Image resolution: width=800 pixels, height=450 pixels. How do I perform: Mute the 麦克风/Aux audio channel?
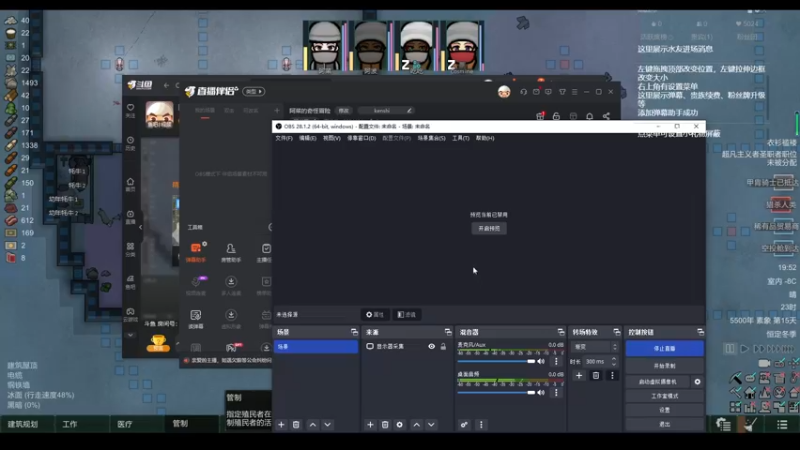[x=541, y=361]
